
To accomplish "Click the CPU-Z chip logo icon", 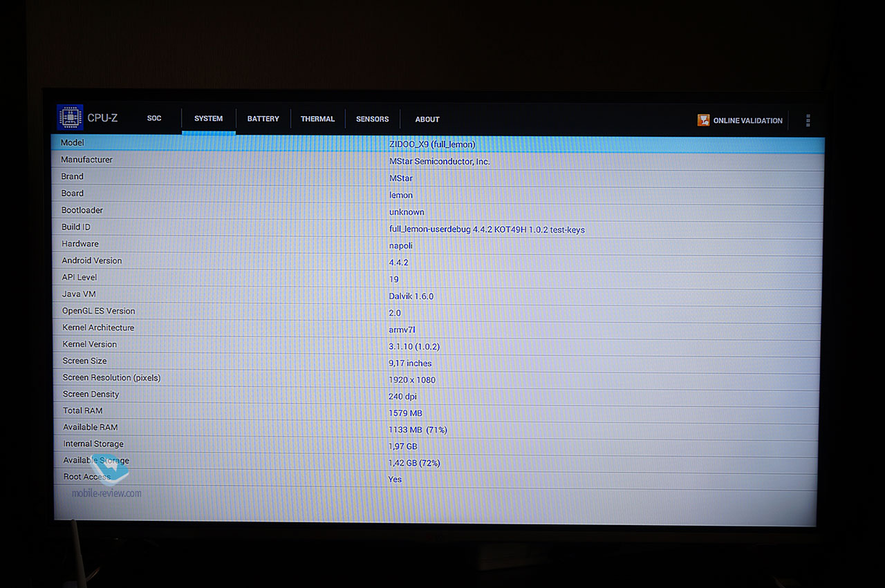I will click(70, 117).
